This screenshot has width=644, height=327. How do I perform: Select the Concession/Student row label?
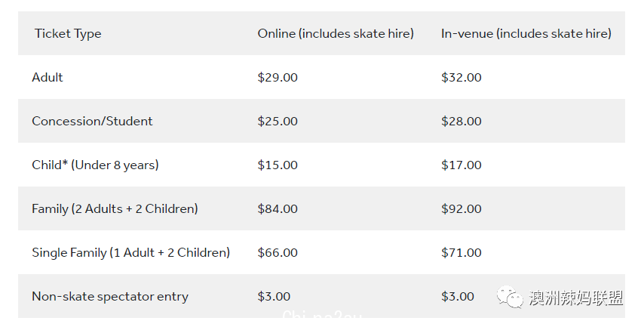click(x=92, y=122)
